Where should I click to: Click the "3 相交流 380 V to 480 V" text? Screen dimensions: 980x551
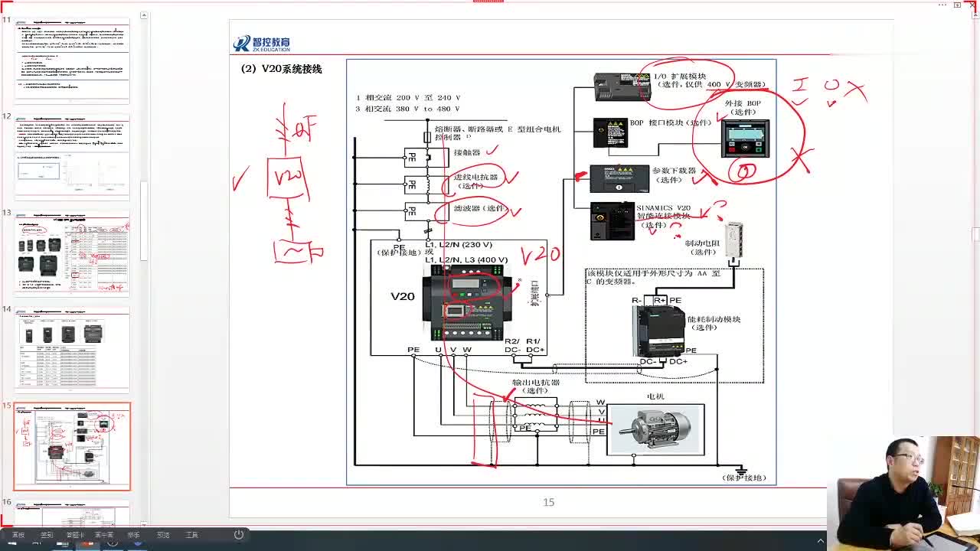pyautogui.click(x=408, y=109)
